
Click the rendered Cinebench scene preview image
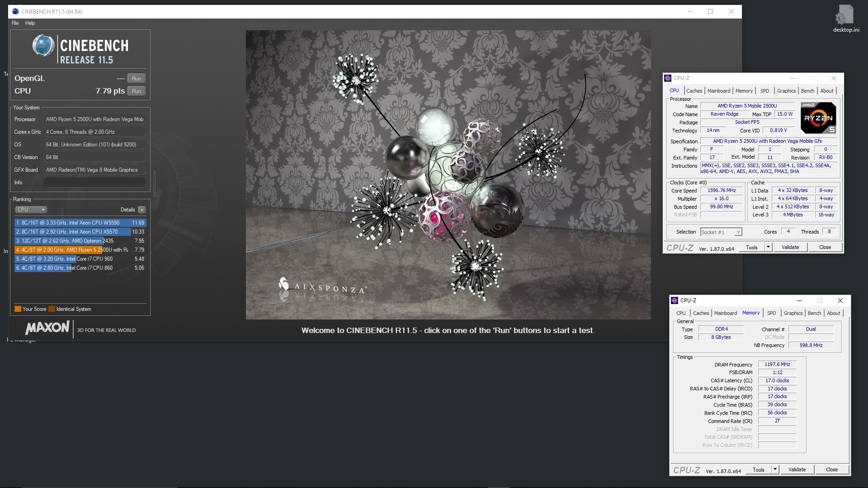pos(448,175)
